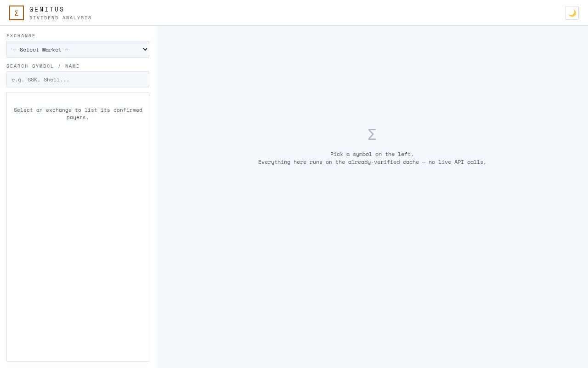Click the orange Sigma logo in the header
Image resolution: width=588 pixels, height=368 pixels.
tap(17, 13)
